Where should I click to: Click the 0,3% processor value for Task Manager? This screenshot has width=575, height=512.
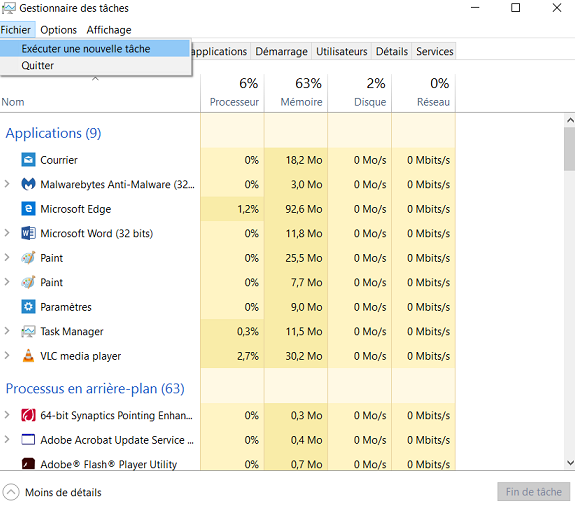(x=248, y=332)
